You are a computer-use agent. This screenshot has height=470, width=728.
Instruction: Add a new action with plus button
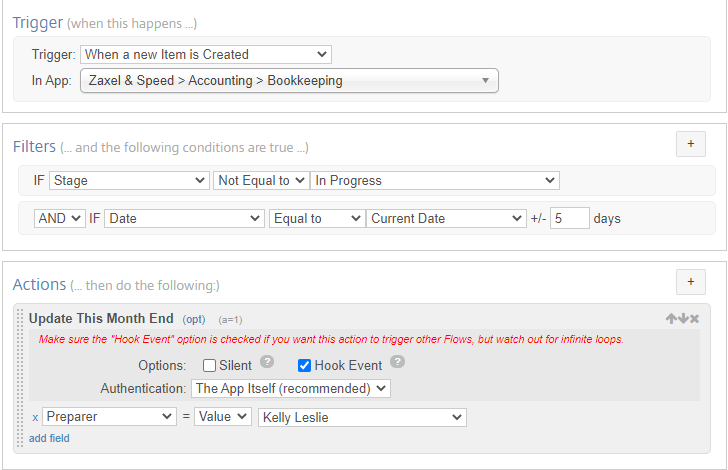[691, 282]
